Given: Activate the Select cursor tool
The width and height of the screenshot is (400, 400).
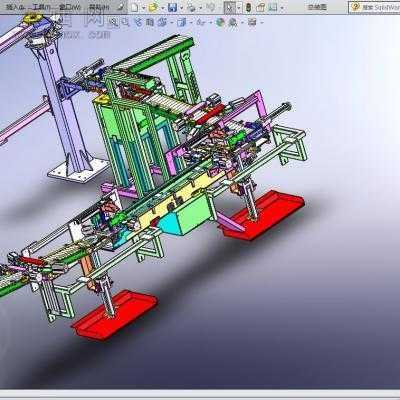Looking at the screenshot, I should [230, 7].
